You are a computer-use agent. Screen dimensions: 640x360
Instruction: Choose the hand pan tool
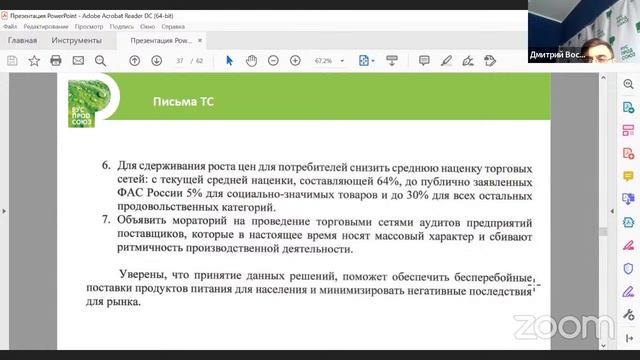251,61
